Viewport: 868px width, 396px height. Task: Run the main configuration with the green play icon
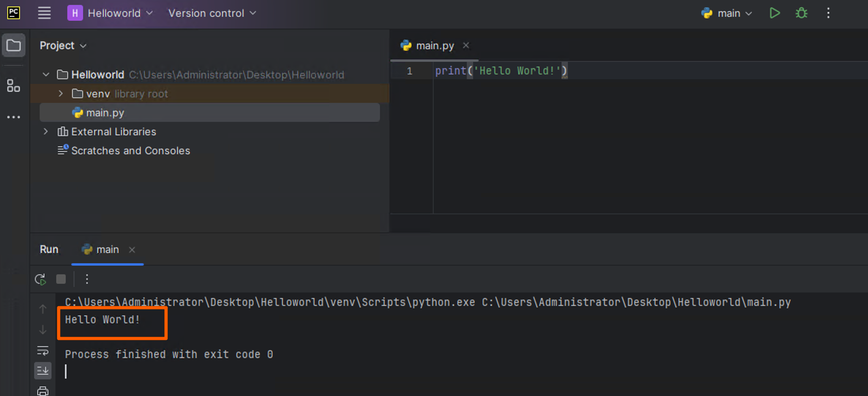click(x=774, y=13)
